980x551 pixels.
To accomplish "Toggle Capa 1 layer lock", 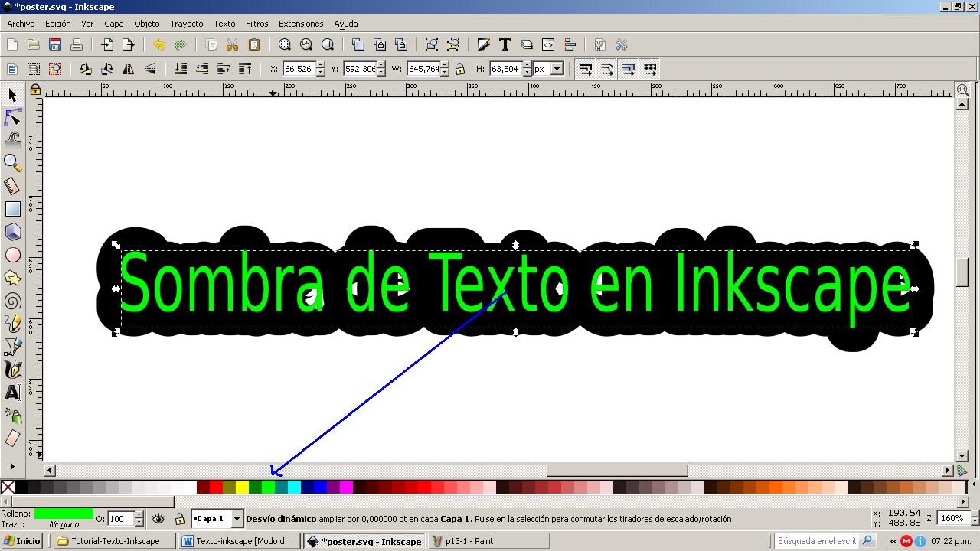I will pyautogui.click(x=179, y=519).
